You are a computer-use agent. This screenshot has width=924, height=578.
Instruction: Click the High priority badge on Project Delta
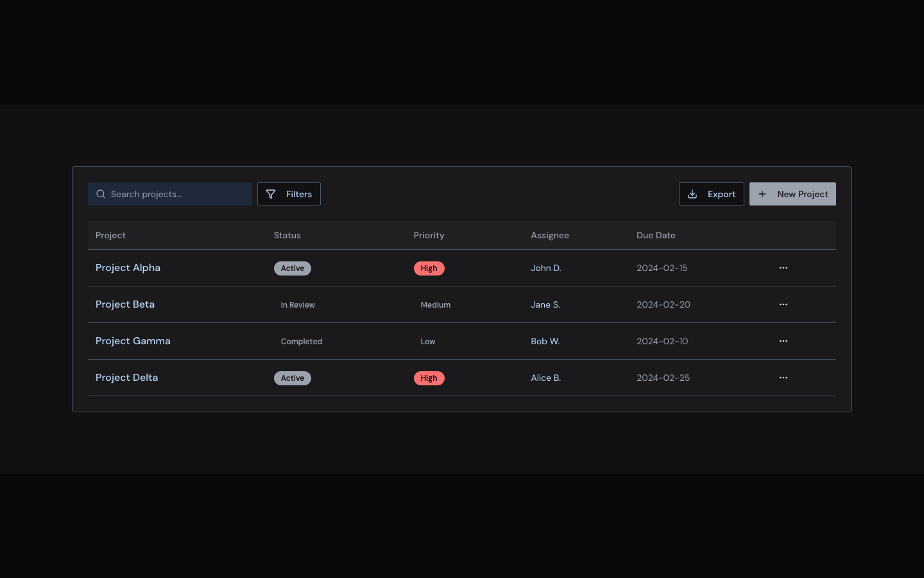pos(429,378)
